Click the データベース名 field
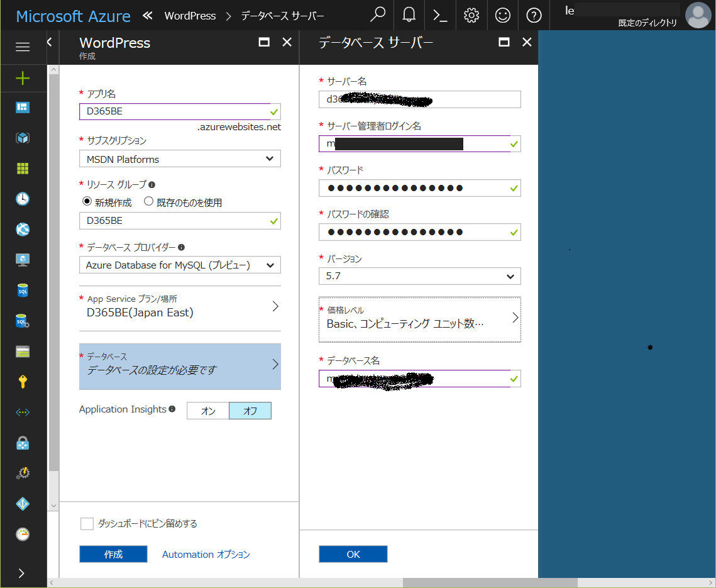 [x=420, y=379]
